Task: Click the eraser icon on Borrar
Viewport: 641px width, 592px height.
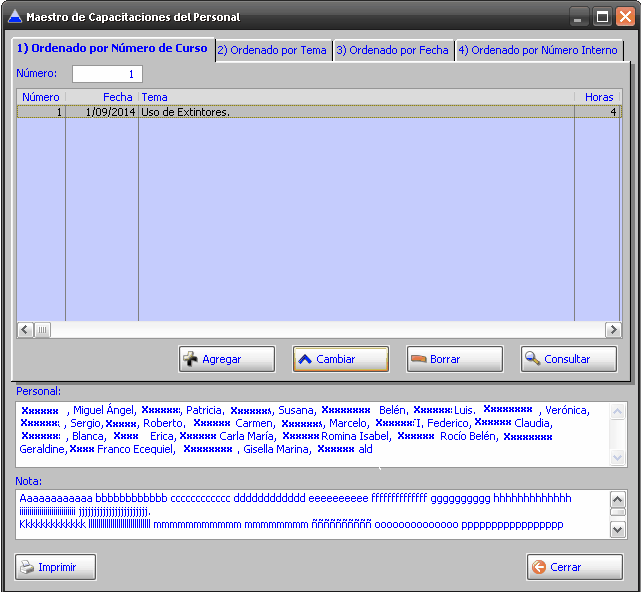Action: (x=419, y=359)
